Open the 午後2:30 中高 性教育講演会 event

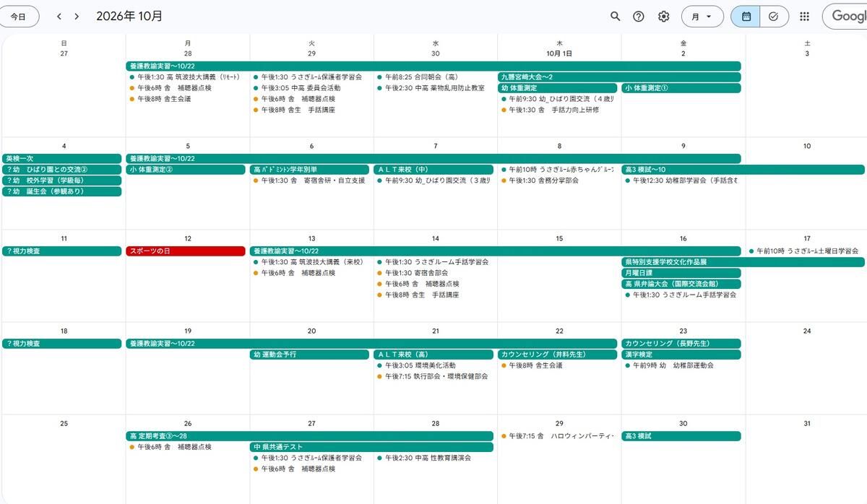point(433,458)
